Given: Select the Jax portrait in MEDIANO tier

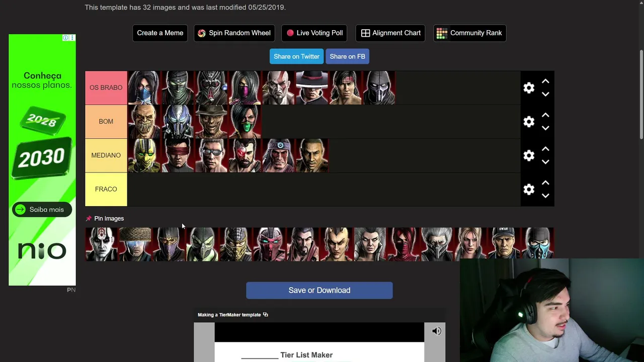Looking at the screenshot, I should (x=312, y=155).
